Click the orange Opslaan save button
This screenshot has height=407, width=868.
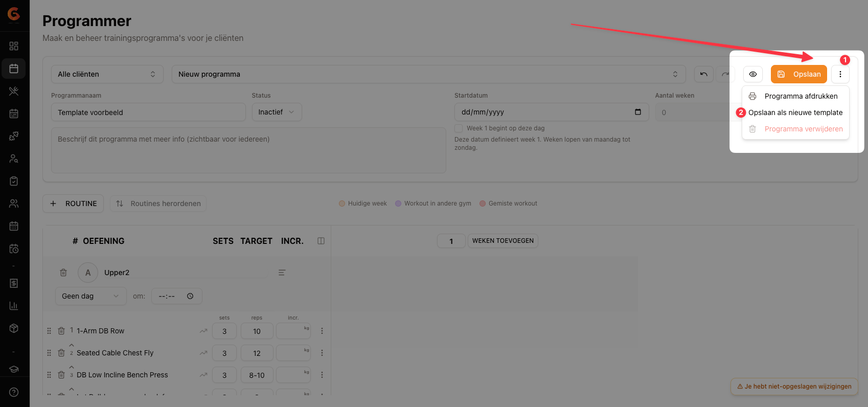pyautogui.click(x=799, y=74)
